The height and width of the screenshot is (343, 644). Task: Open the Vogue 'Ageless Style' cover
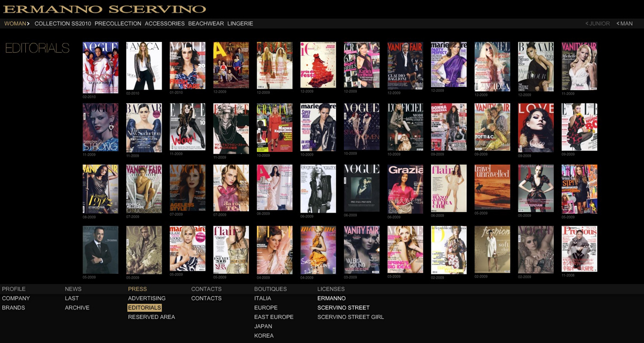pyautogui.click(x=187, y=188)
